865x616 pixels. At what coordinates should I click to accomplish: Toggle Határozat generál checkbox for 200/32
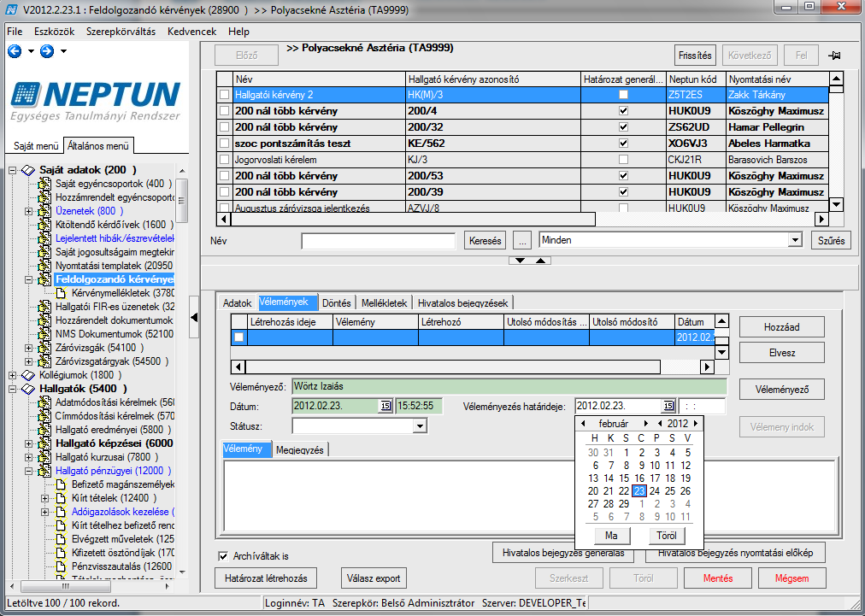click(623, 127)
